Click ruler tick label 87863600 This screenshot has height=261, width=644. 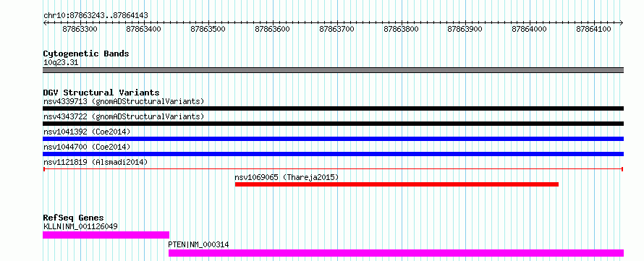point(273,30)
